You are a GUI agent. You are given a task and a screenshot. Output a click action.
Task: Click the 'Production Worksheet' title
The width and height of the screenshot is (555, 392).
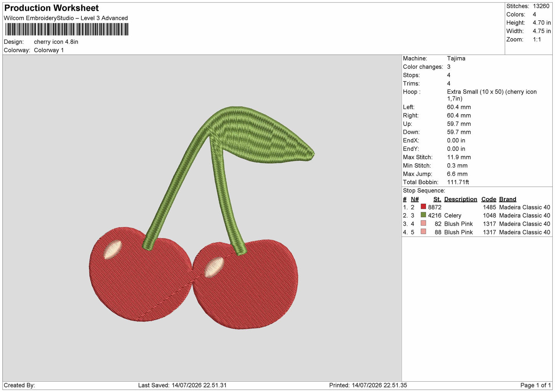coord(51,8)
